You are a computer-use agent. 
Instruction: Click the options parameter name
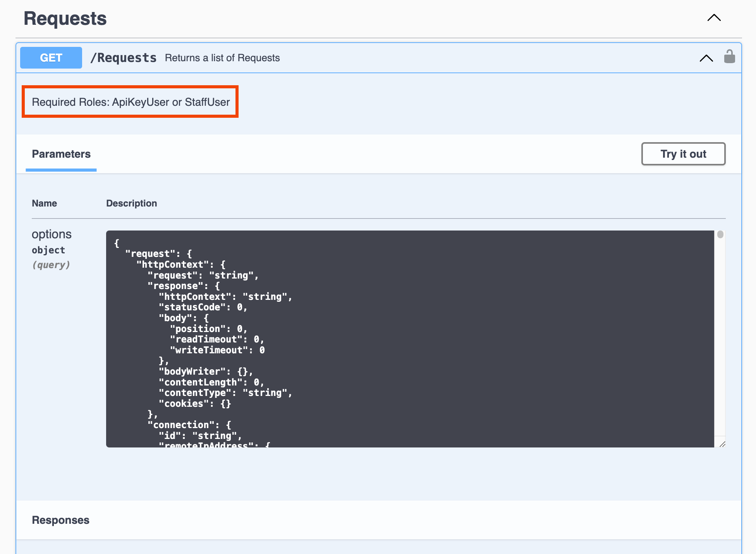[52, 234]
